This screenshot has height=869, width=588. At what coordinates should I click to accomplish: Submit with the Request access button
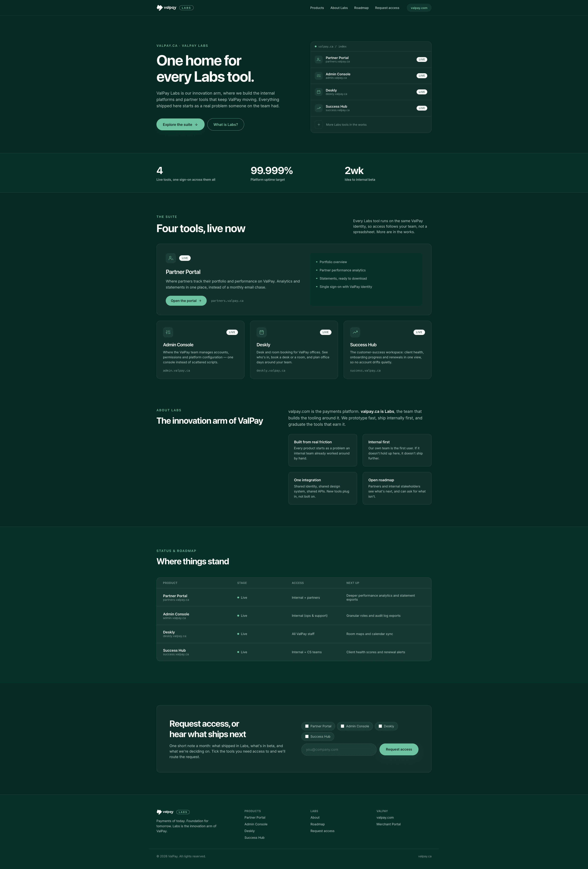(x=399, y=749)
